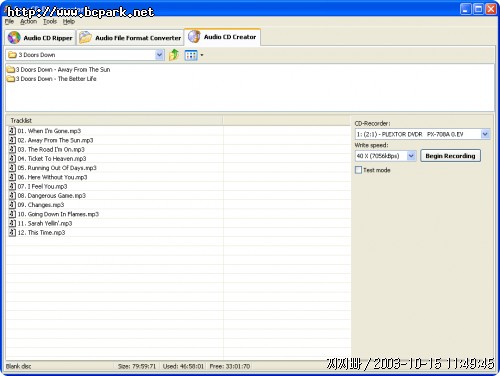Click the Begin Recording button
Viewport: 500px width, 376px height.
click(450, 156)
